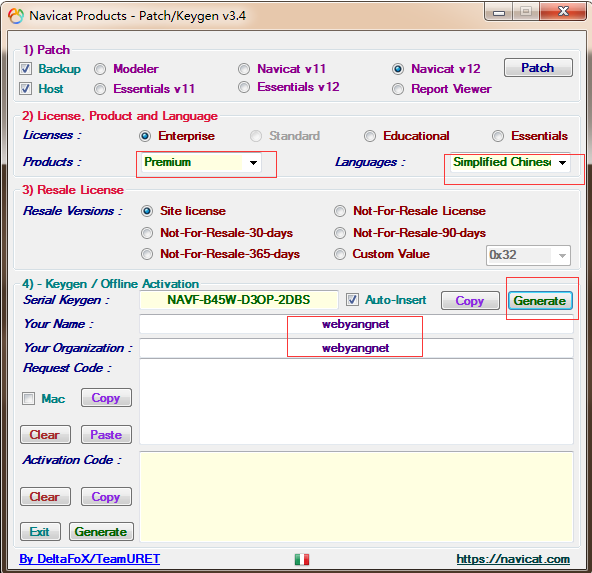This screenshot has height=573, width=592.
Task: Select the Modeler radio button
Action: click(100, 69)
